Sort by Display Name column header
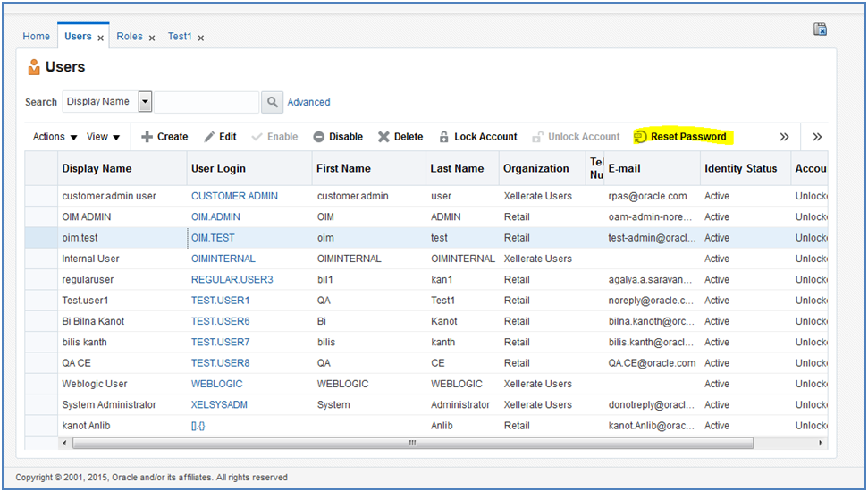The height and width of the screenshot is (492, 868). pos(122,168)
